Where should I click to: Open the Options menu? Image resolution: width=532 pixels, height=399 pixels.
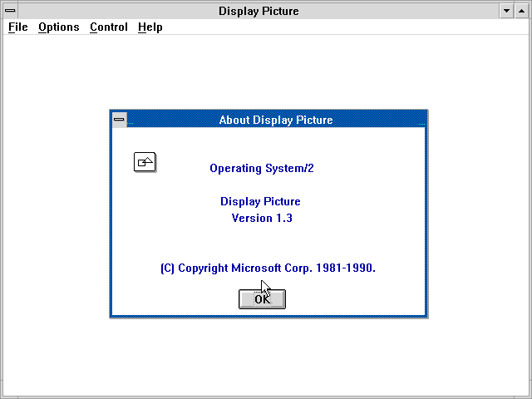click(59, 27)
